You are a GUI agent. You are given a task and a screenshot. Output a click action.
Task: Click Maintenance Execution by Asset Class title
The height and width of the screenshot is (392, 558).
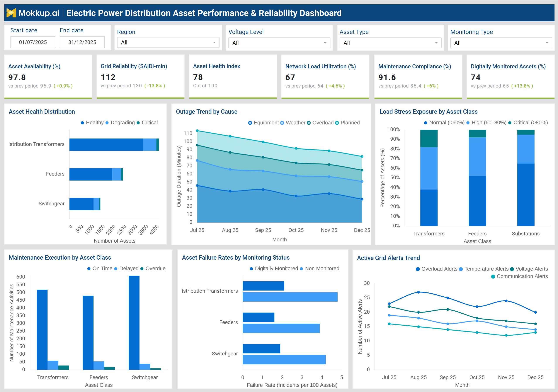(x=60, y=258)
